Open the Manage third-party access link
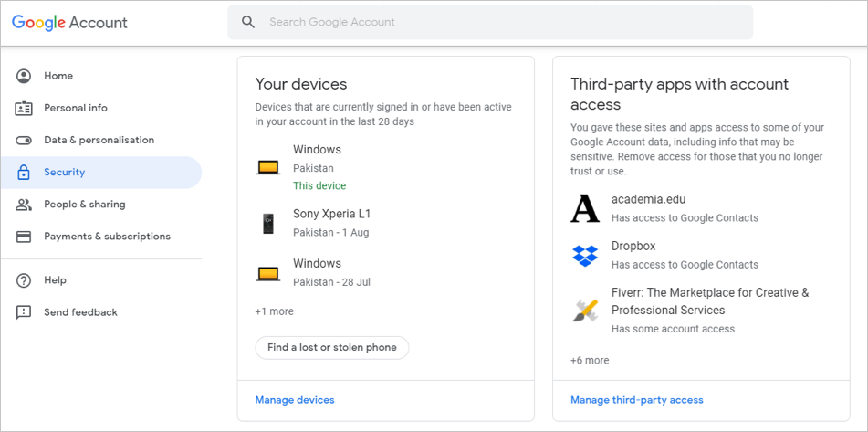868x432 pixels. [637, 400]
